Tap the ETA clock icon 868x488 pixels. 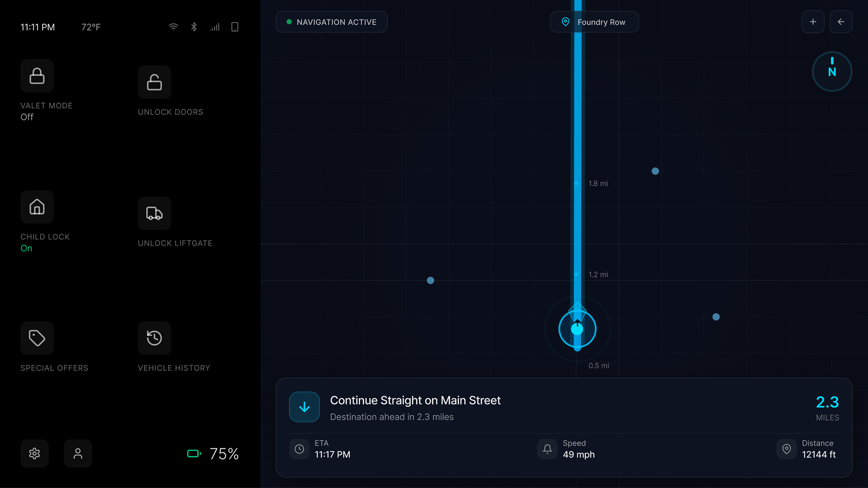pos(299,449)
